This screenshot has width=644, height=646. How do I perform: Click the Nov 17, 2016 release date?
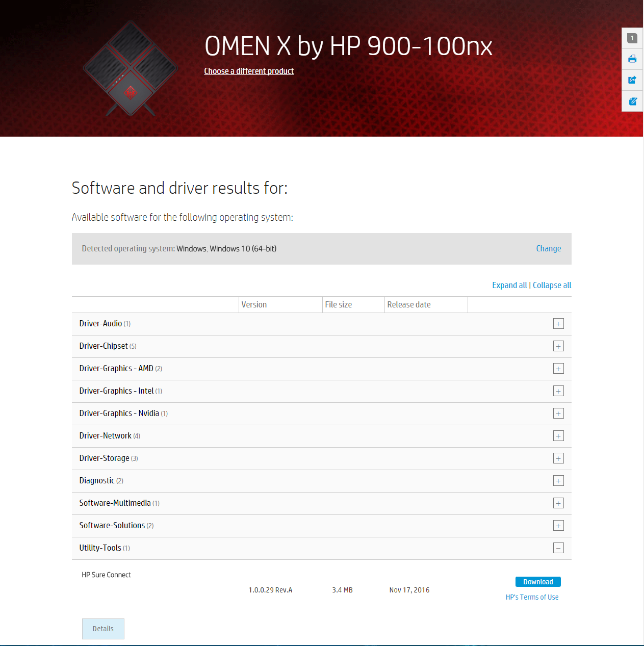409,590
